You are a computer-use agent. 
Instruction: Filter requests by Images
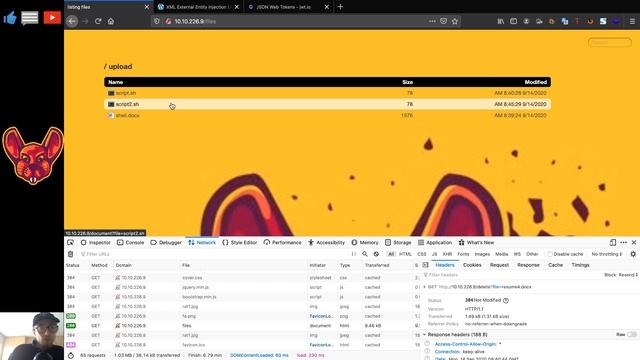click(x=482, y=254)
